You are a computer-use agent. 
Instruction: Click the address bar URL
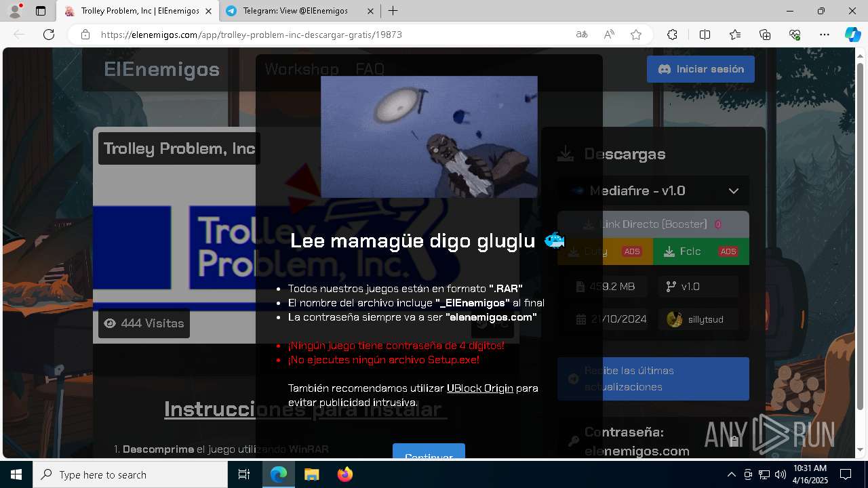pos(251,35)
